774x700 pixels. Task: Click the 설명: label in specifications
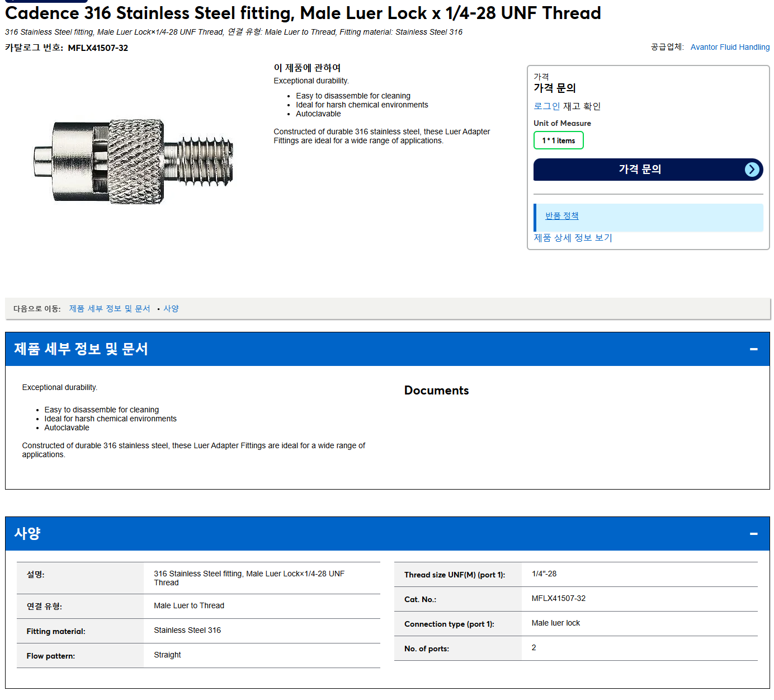point(35,575)
